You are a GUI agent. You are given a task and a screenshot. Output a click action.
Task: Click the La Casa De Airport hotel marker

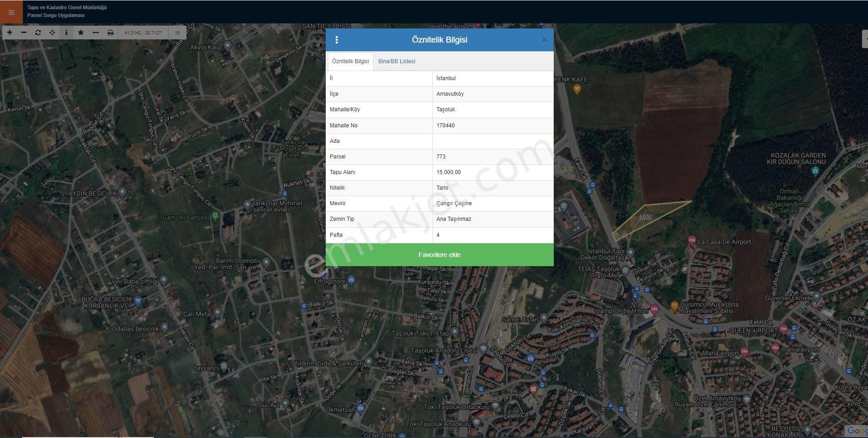(x=692, y=241)
